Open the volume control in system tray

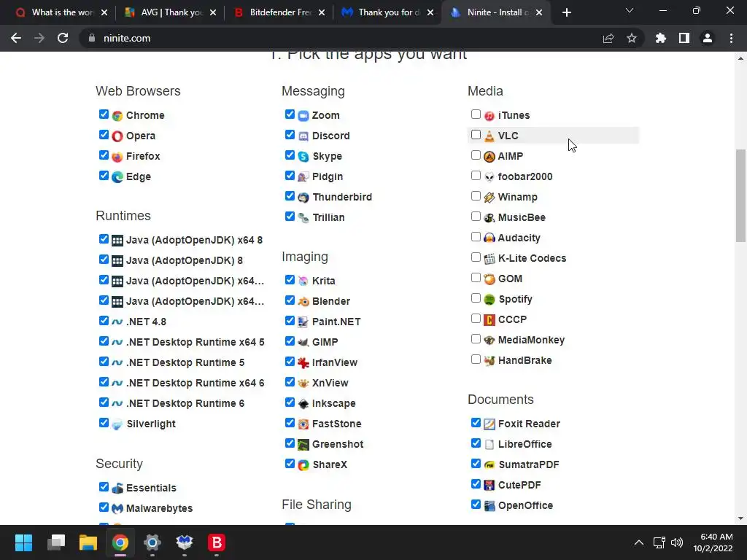pyautogui.click(x=676, y=542)
